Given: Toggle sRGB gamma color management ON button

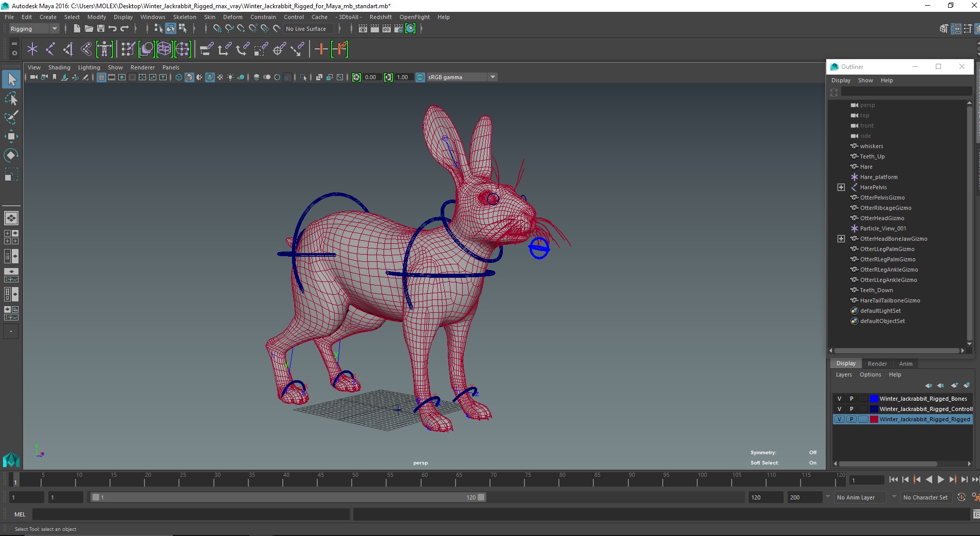Looking at the screenshot, I should pos(420,77).
